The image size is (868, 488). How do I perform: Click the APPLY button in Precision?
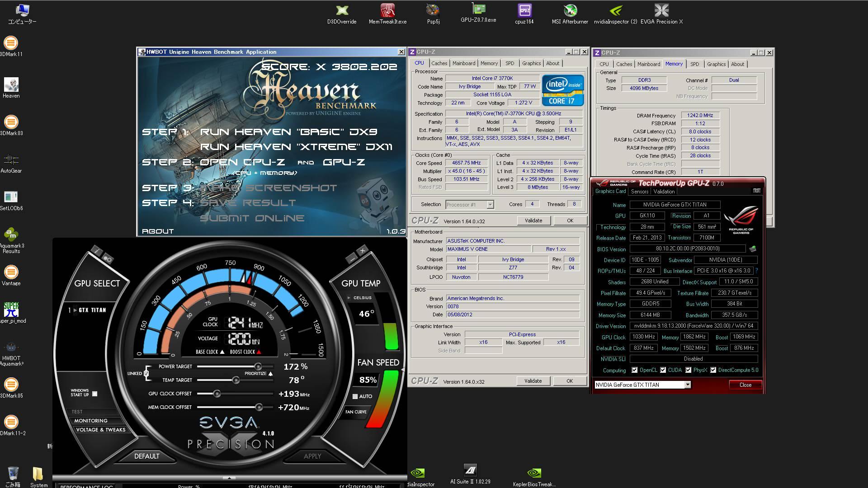[312, 456]
